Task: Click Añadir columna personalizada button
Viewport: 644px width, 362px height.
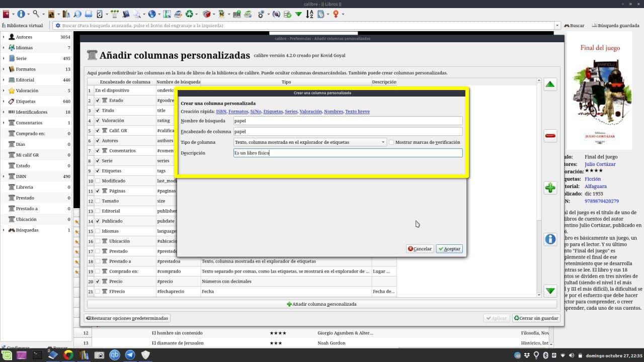Action: 322,304
